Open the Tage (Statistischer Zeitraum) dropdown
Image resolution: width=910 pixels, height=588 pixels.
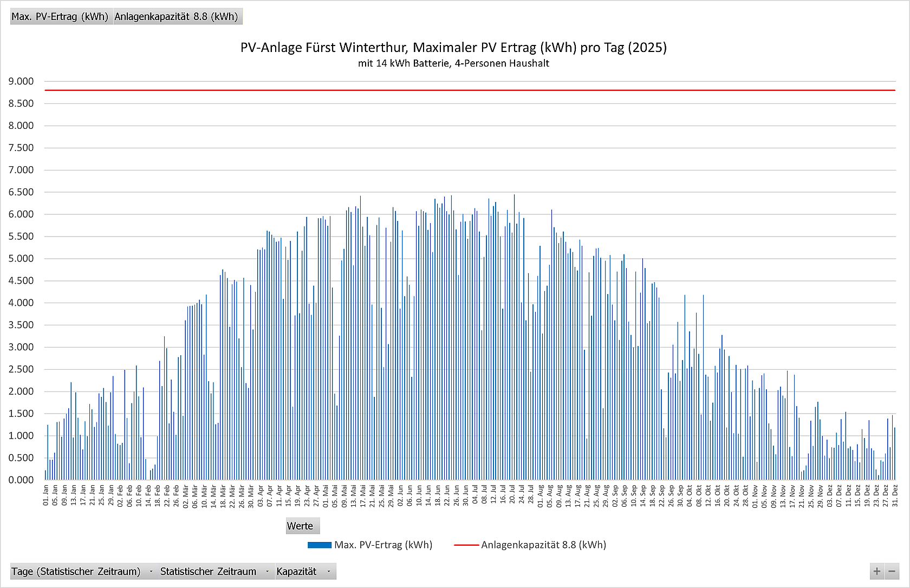pos(151,572)
